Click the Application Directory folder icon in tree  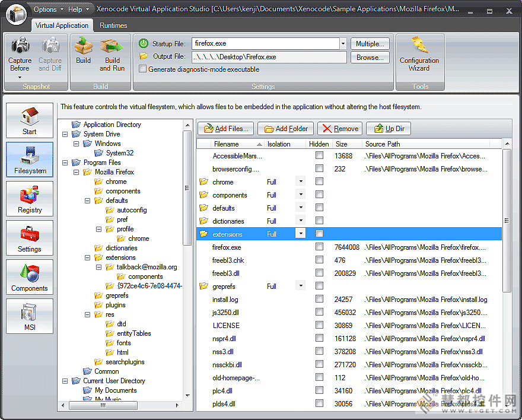point(77,125)
